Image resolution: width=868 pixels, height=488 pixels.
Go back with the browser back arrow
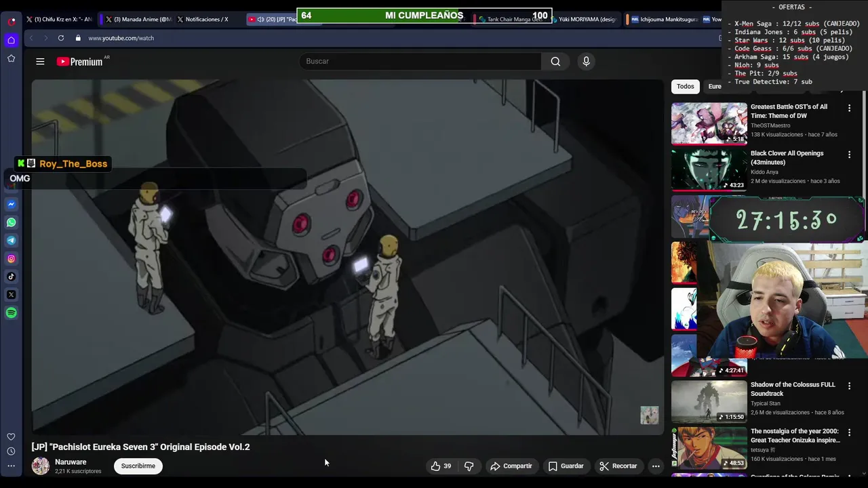click(31, 38)
